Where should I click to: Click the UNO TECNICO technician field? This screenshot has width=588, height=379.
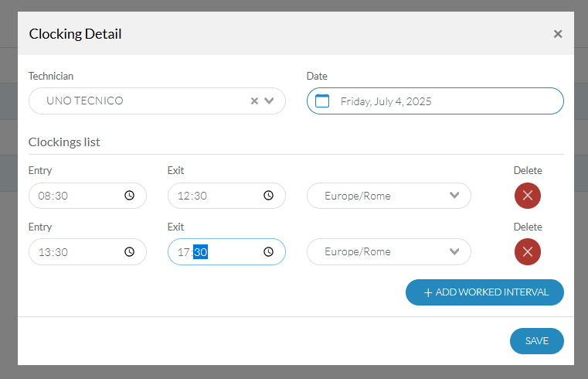(157, 101)
